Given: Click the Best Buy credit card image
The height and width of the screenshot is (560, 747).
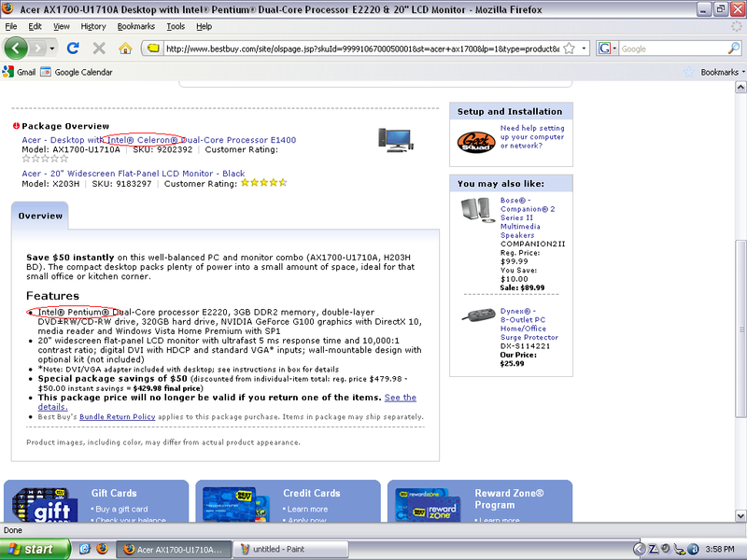Looking at the screenshot, I should (x=237, y=505).
